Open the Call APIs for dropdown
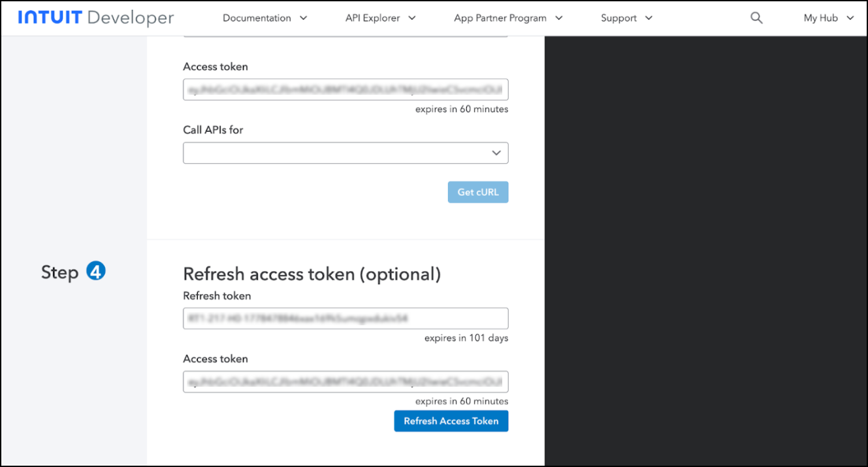The image size is (868, 467). coord(346,153)
